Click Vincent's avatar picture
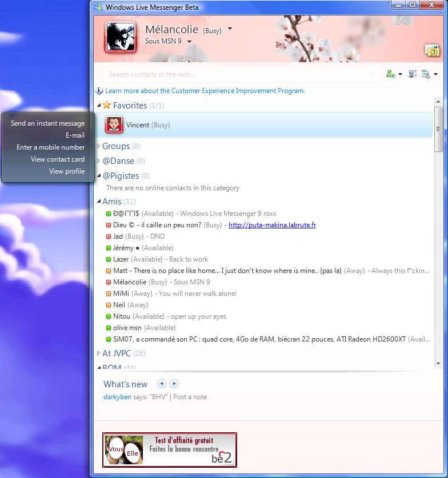The image size is (448, 478). (x=114, y=124)
